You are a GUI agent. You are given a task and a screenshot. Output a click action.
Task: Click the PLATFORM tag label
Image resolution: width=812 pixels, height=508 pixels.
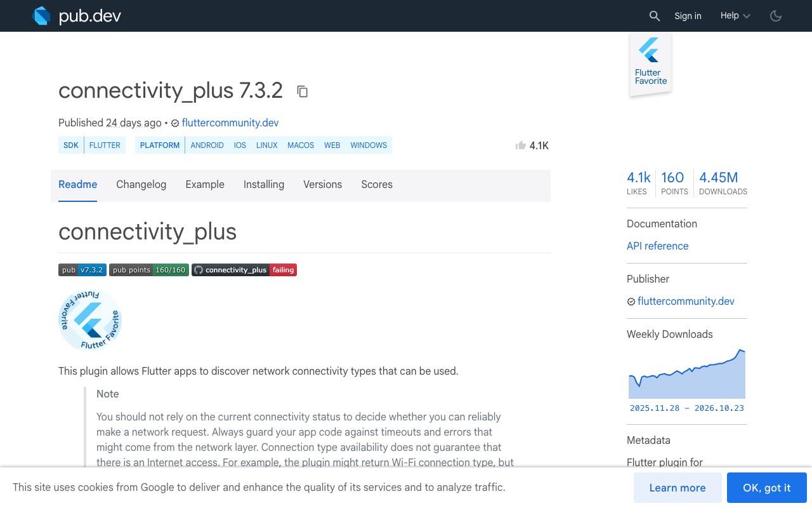tap(160, 145)
